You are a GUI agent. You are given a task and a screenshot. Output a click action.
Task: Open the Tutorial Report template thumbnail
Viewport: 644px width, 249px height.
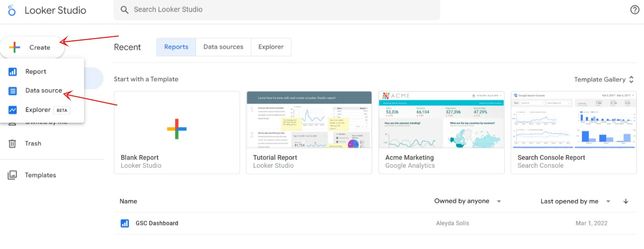click(309, 120)
